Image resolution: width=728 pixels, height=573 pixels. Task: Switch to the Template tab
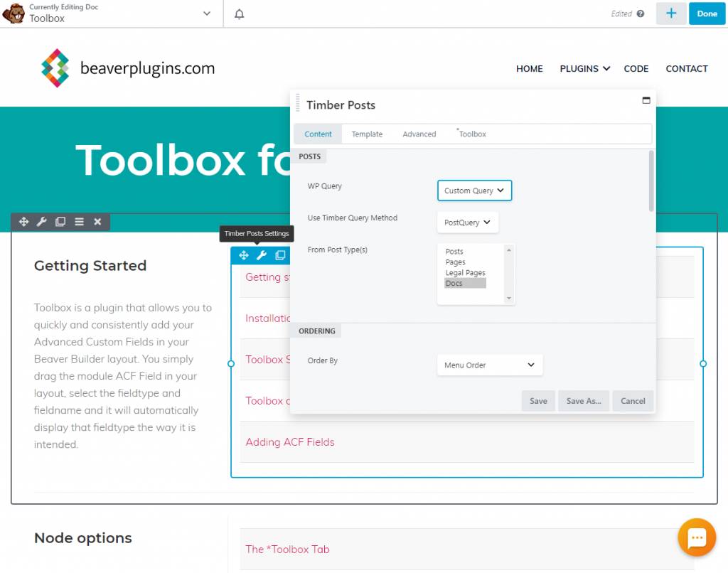pos(367,134)
